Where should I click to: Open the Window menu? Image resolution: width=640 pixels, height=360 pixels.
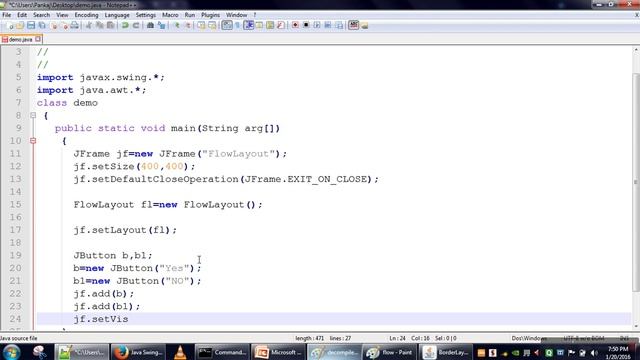click(236, 15)
